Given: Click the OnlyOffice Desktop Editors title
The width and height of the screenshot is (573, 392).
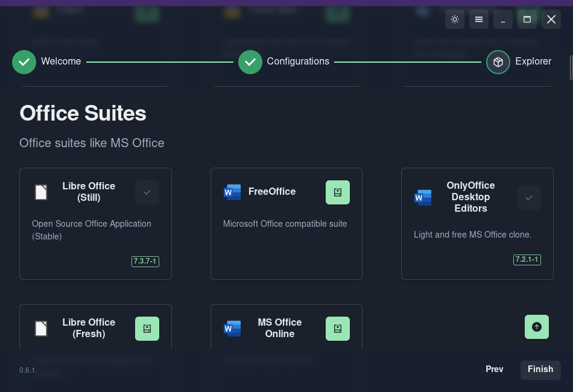Looking at the screenshot, I should (x=470, y=197).
